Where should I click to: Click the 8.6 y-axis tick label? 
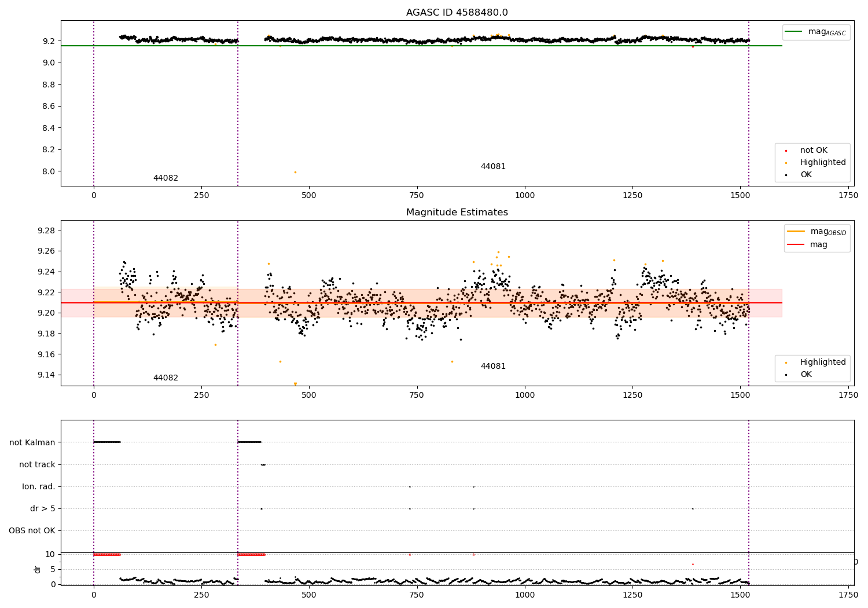[x=49, y=107]
